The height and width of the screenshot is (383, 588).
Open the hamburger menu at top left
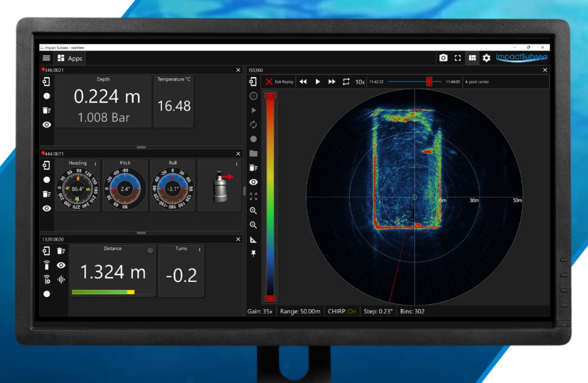click(47, 58)
